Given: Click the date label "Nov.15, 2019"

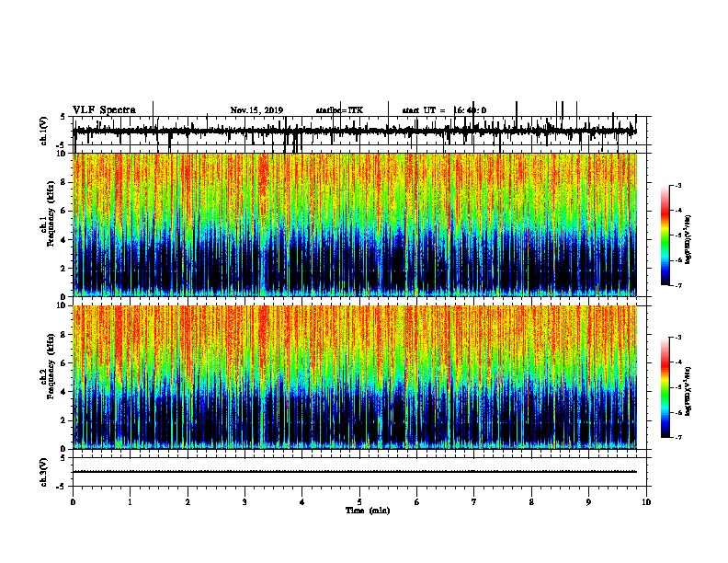Looking at the screenshot, I should click(x=256, y=110).
